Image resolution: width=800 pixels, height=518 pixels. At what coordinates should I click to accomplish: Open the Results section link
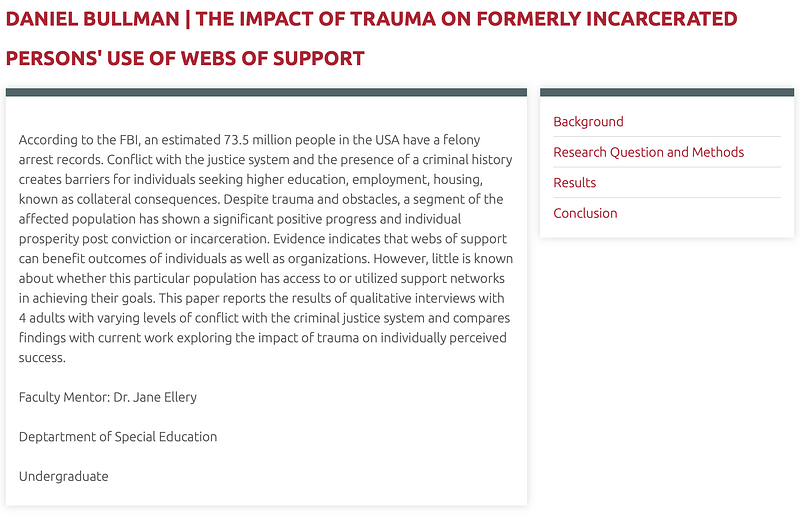(x=574, y=183)
